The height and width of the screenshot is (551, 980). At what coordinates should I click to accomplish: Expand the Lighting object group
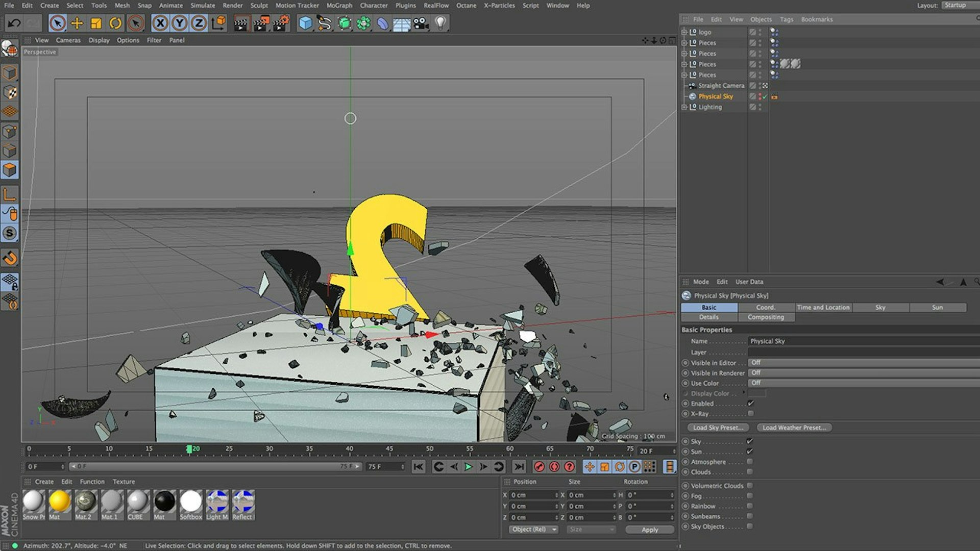coord(684,107)
